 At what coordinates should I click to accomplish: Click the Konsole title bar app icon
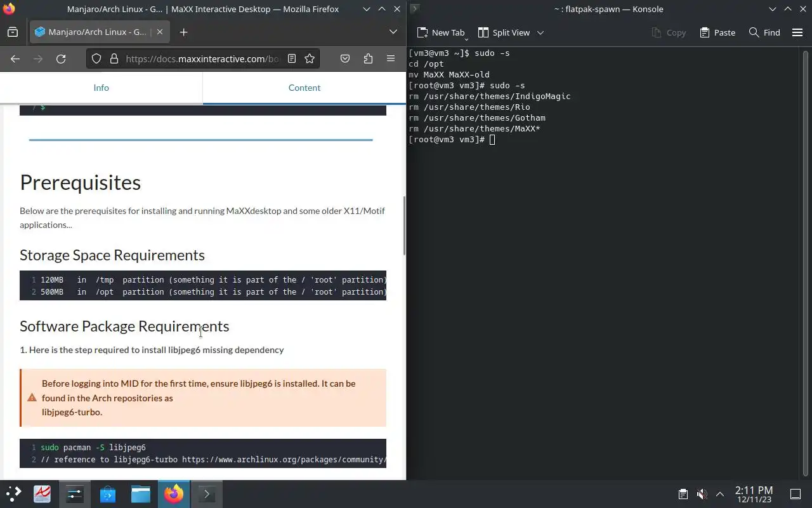point(414,9)
